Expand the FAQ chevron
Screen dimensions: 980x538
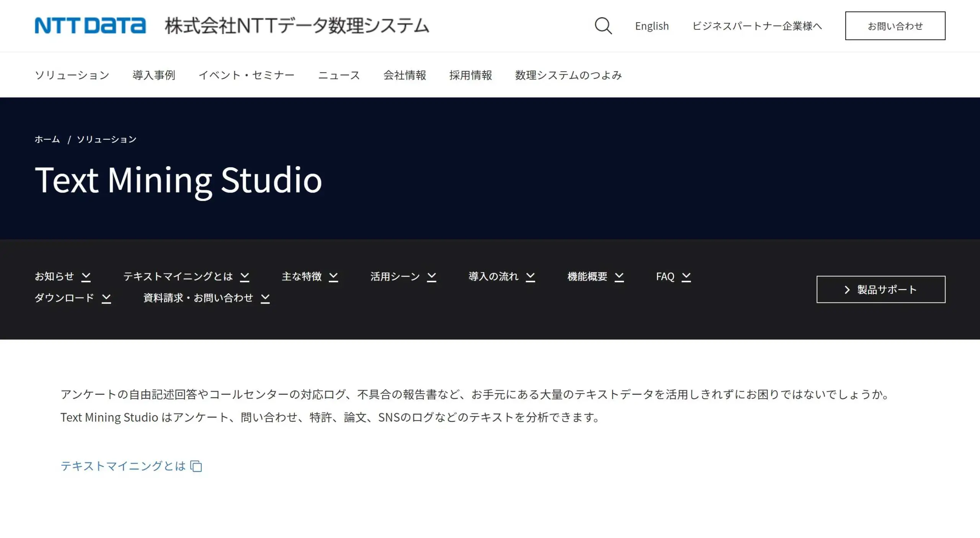pos(686,277)
